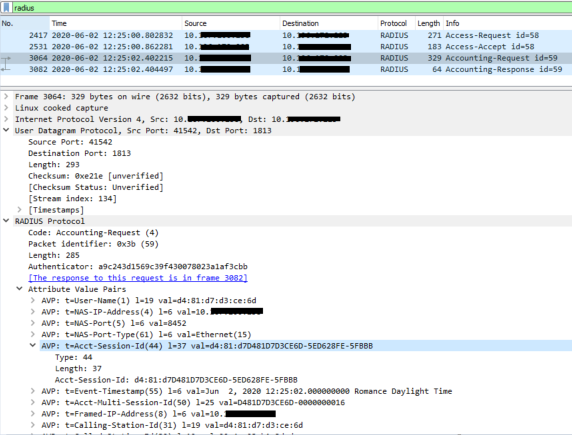Select the NAS-Port AVP line
This screenshot has height=435, width=572.
coord(114,323)
